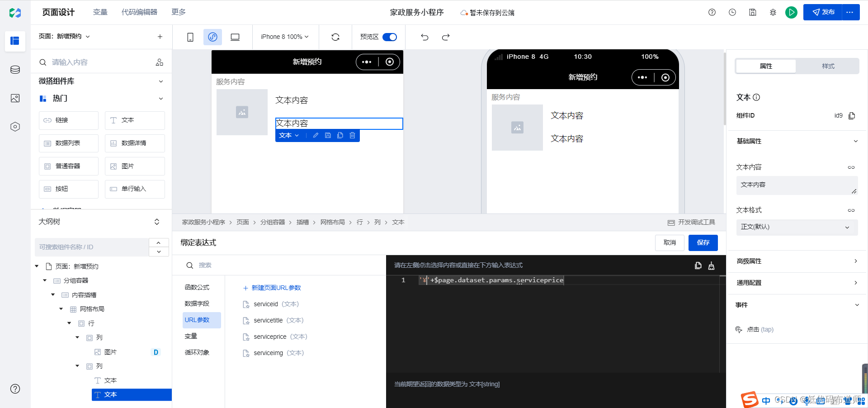Click the help icon at sidebar bottom

pyautogui.click(x=15, y=389)
